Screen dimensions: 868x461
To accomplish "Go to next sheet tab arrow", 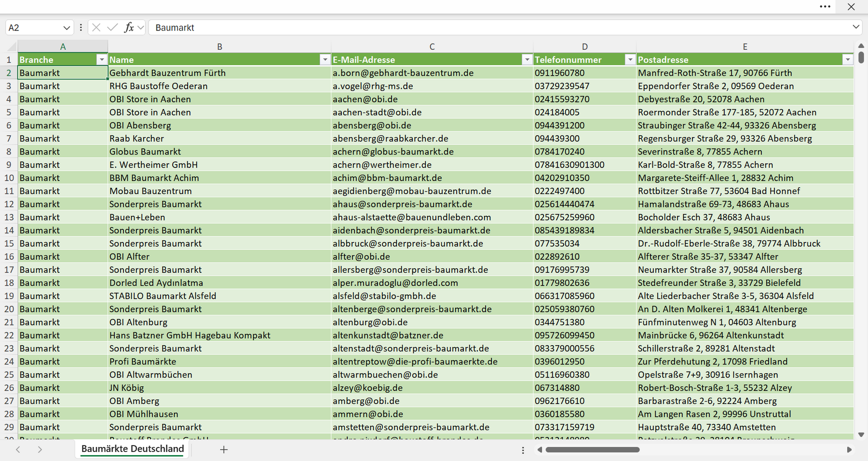I will (x=40, y=449).
